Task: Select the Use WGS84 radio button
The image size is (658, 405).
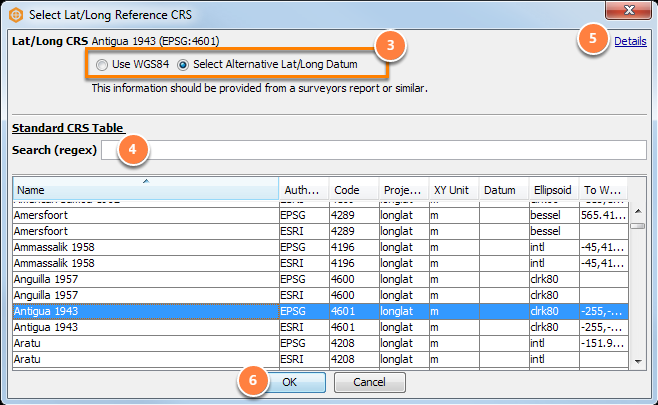Action: click(102, 65)
